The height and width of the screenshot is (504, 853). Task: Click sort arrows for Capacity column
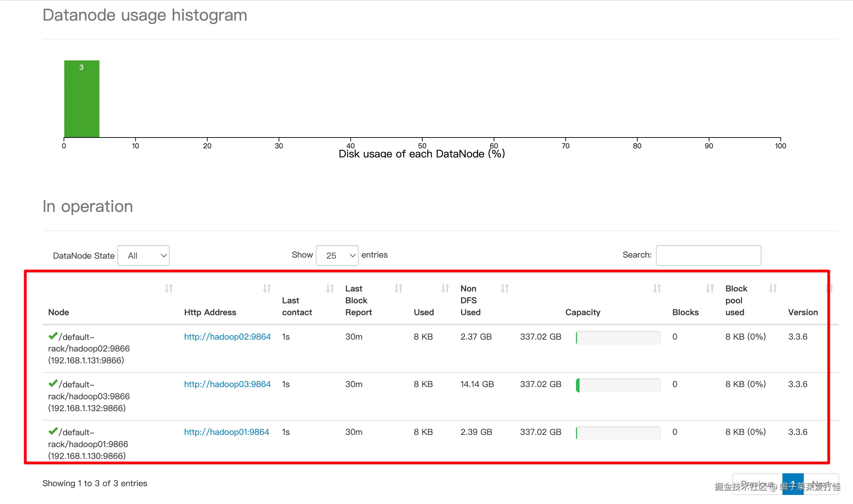point(657,288)
